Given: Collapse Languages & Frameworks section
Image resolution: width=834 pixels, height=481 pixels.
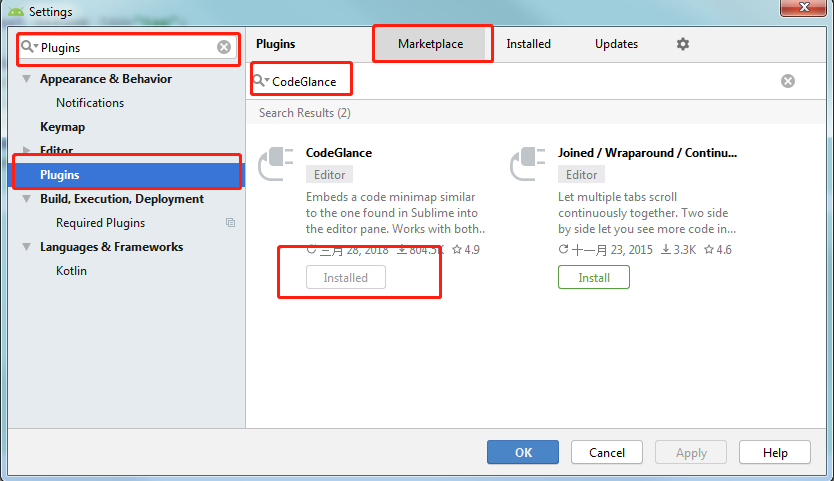Looking at the screenshot, I should (x=26, y=247).
